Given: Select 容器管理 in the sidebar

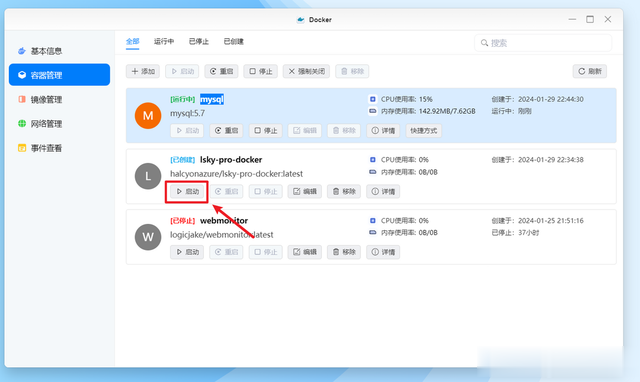Looking at the screenshot, I should (59, 75).
